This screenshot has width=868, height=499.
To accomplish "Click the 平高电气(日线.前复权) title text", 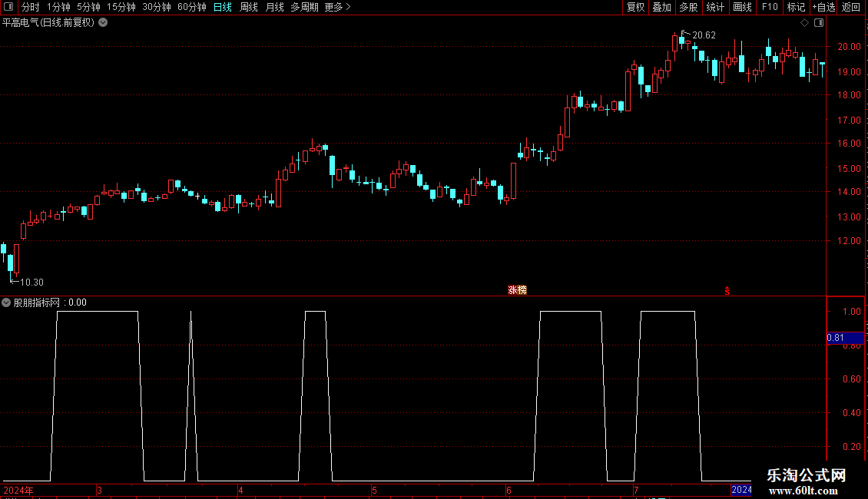I will point(48,22).
